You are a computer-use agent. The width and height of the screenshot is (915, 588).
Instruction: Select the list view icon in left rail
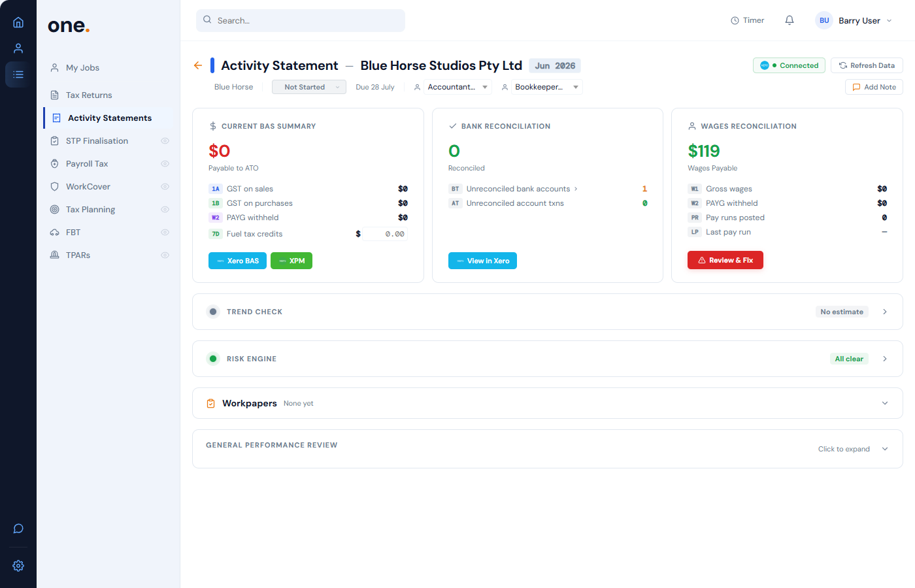18,74
